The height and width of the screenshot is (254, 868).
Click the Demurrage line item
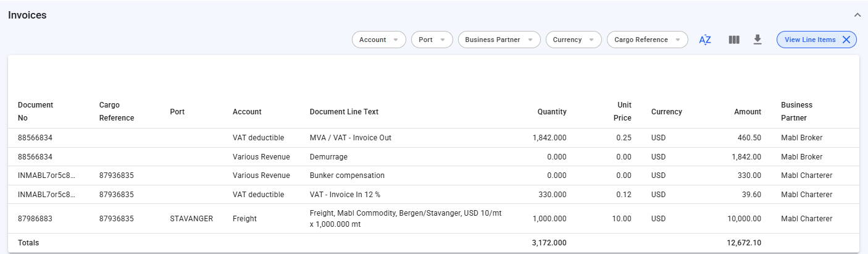(x=328, y=157)
